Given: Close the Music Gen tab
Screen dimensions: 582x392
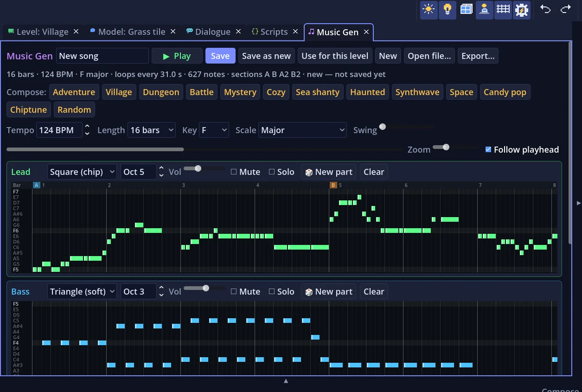Looking at the screenshot, I should click(366, 32).
